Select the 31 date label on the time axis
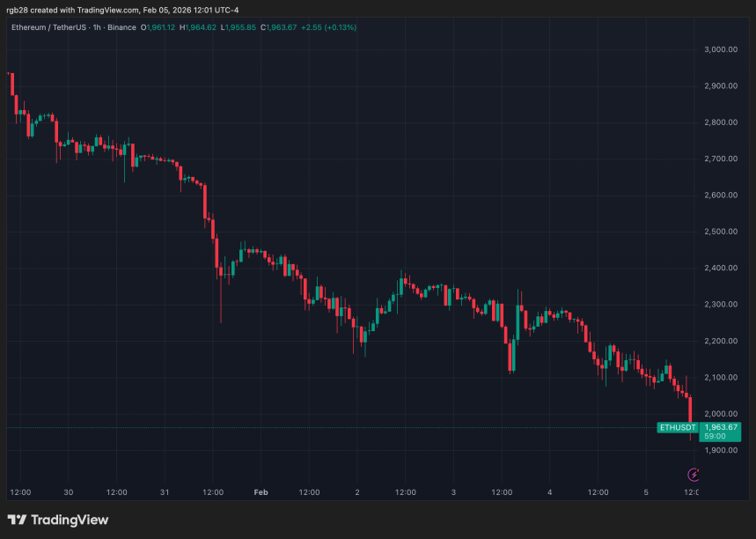The image size is (756, 539). coord(165,492)
